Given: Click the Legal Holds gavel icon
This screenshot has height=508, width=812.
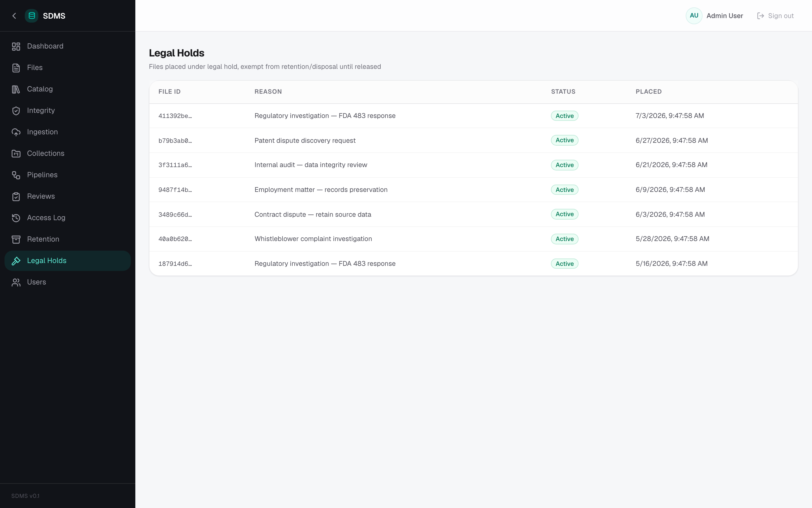Looking at the screenshot, I should (x=16, y=261).
